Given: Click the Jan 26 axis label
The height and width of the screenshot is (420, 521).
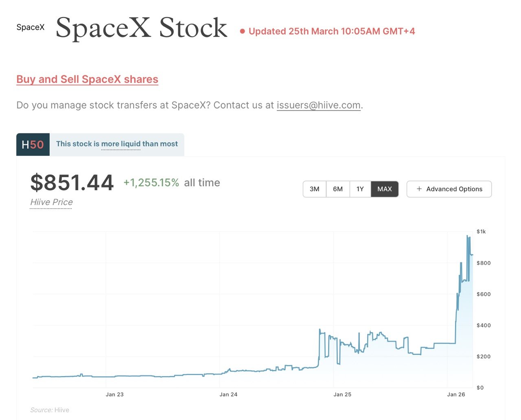Looking at the screenshot, I should (x=456, y=394).
